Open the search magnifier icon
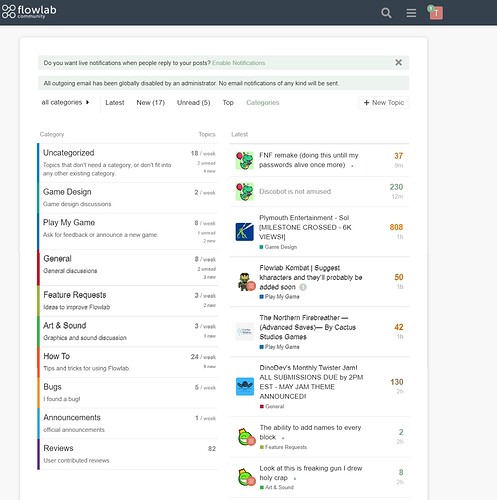 (x=386, y=13)
